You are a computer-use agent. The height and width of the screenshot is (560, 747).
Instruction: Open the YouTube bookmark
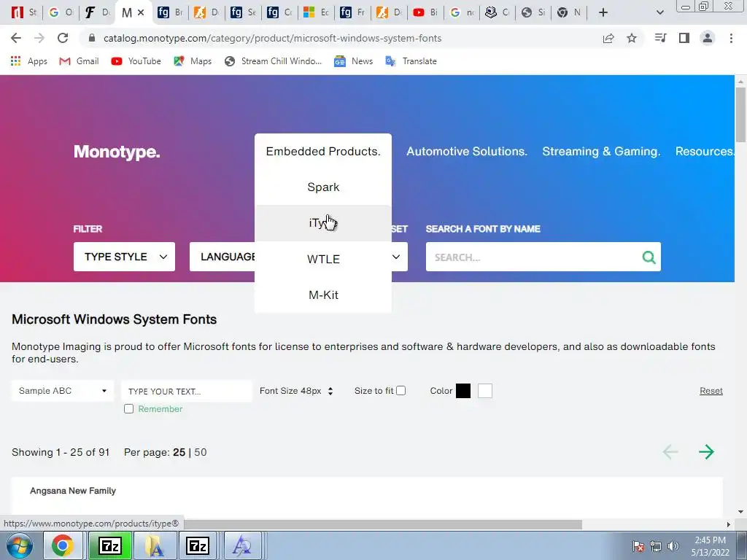[136, 61]
